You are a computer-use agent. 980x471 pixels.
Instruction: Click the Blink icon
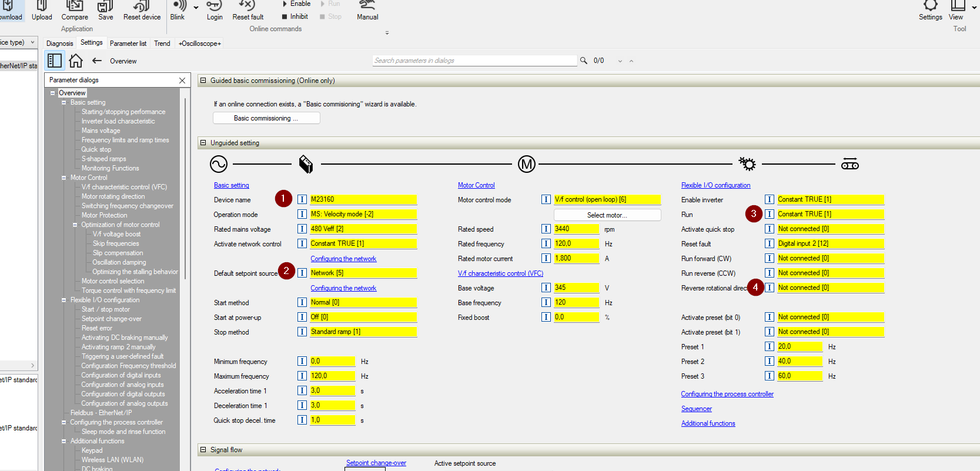pyautogui.click(x=179, y=6)
